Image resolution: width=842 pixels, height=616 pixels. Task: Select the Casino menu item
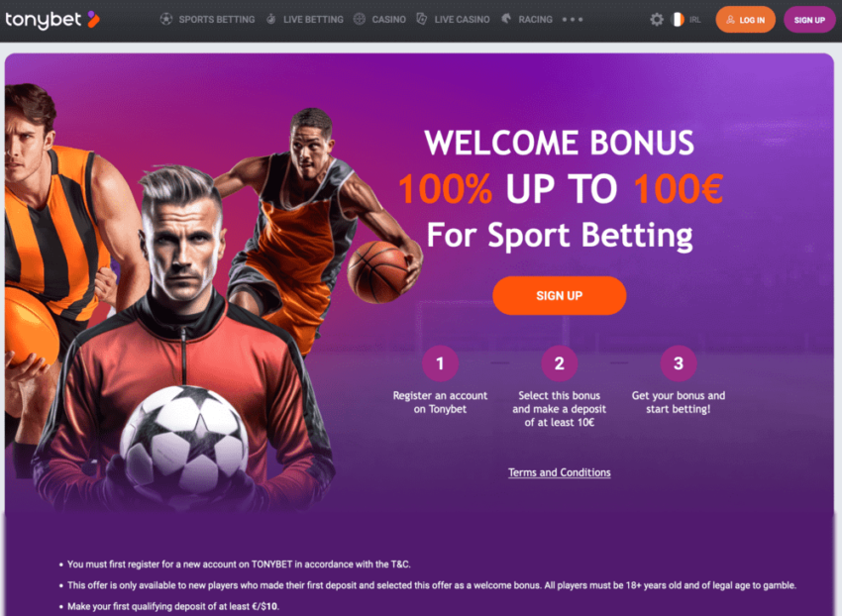click(388, 20)
